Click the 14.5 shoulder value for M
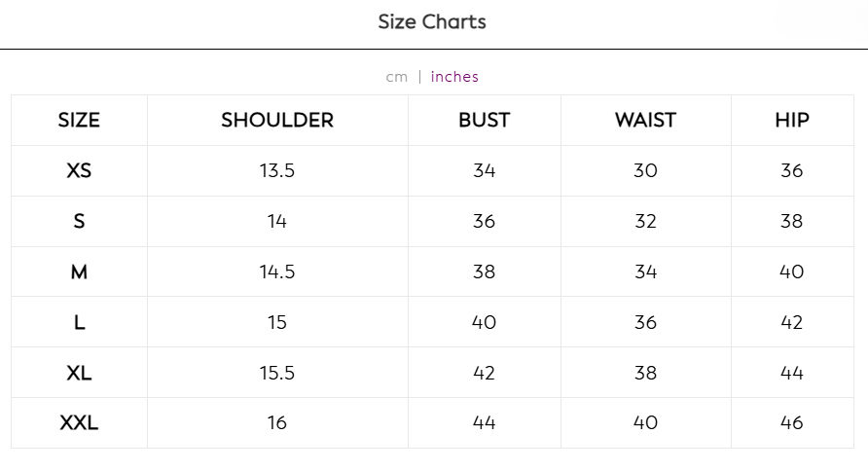Screen dimensions: 868x471 (277, 272)
